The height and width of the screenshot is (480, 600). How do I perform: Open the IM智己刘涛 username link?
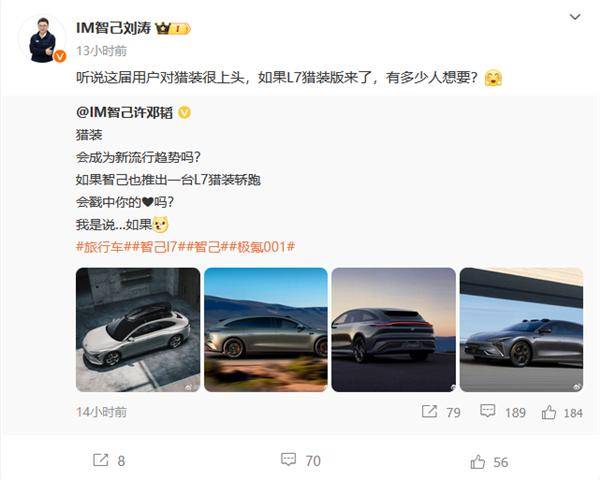[x=114, y=28]
